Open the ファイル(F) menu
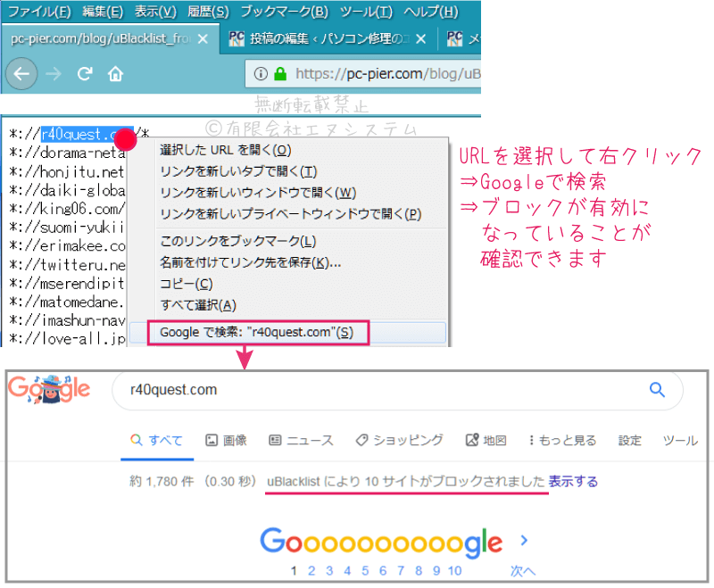 39,12
